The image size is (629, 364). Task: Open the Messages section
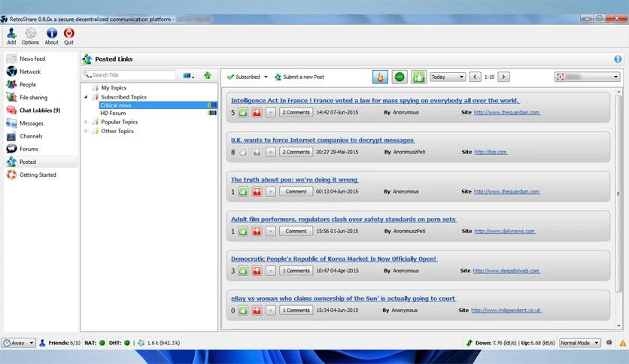tap(32, 123)
